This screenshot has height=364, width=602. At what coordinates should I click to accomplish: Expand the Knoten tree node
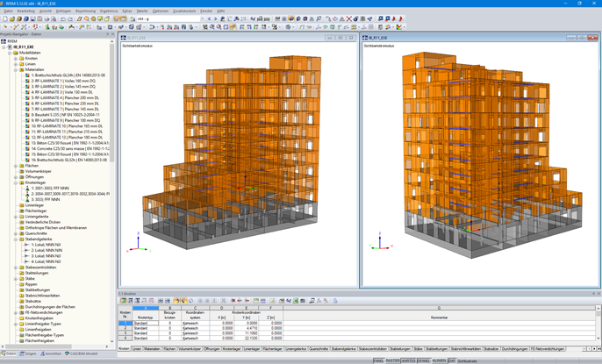(x=16, y=59)
